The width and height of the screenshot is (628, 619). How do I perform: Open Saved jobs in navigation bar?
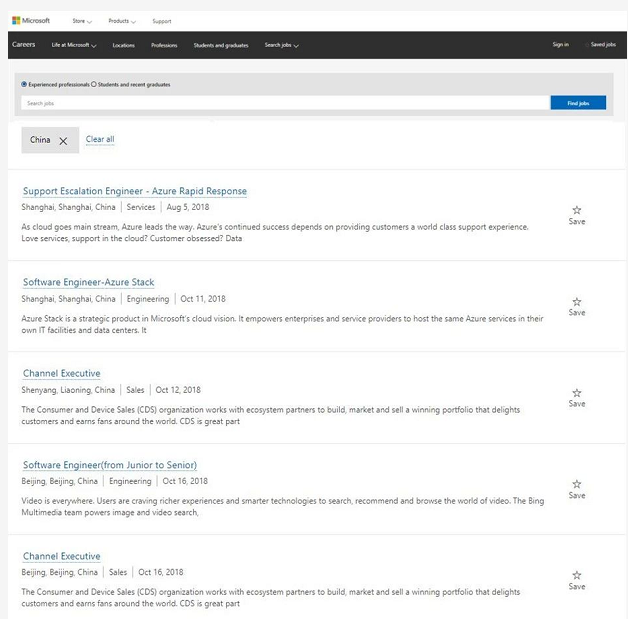tap(601, 44)
